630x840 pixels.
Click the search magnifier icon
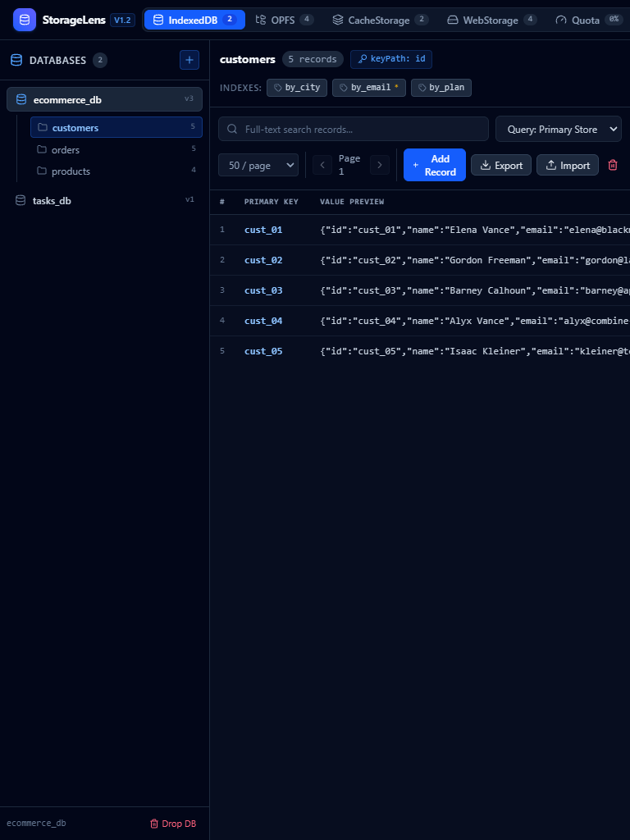pos(232,129)
